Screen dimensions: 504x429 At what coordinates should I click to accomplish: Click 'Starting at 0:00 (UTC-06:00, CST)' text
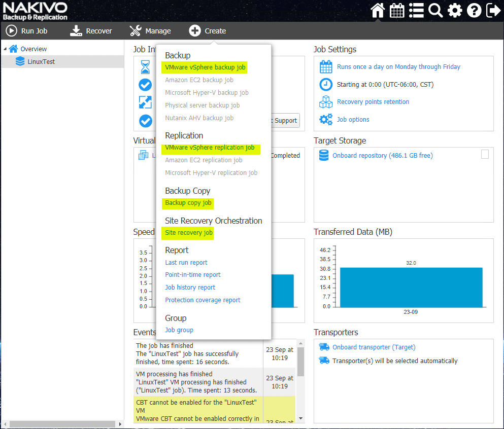click(385, 85)
